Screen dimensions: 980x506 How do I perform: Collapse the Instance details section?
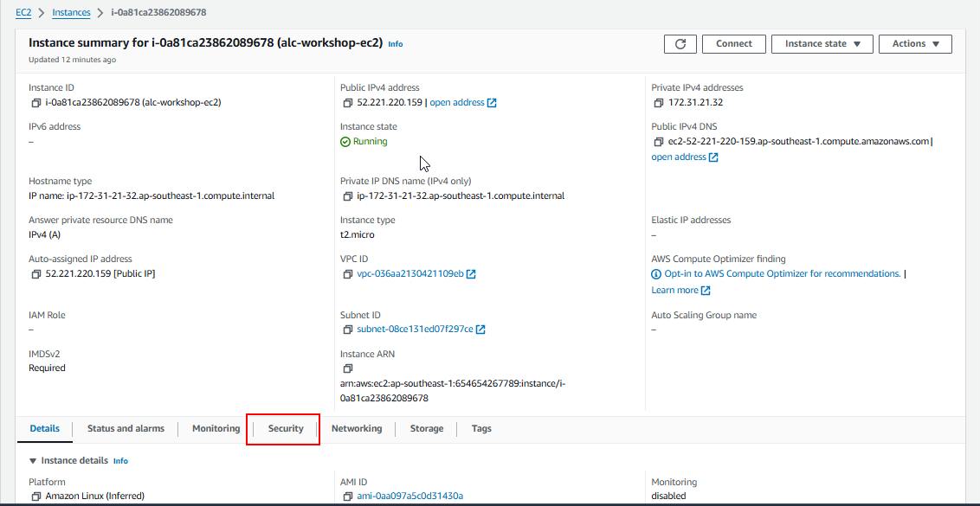click(34, 461)
